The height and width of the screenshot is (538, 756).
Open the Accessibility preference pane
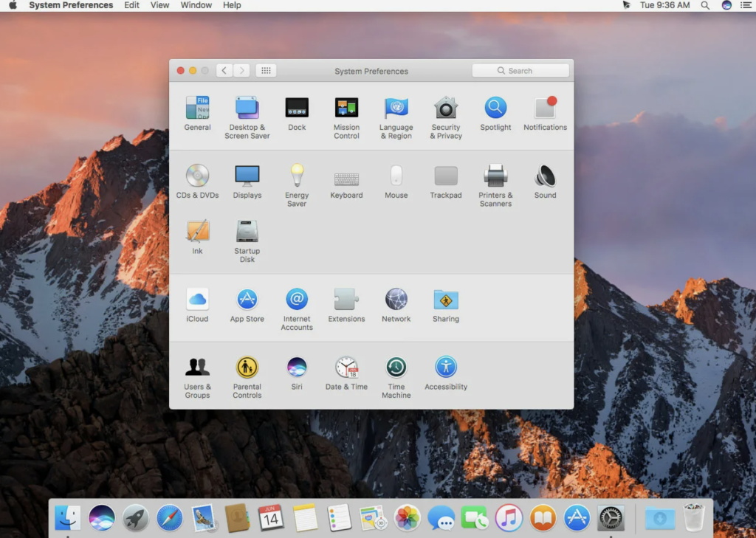coord(445,373)
